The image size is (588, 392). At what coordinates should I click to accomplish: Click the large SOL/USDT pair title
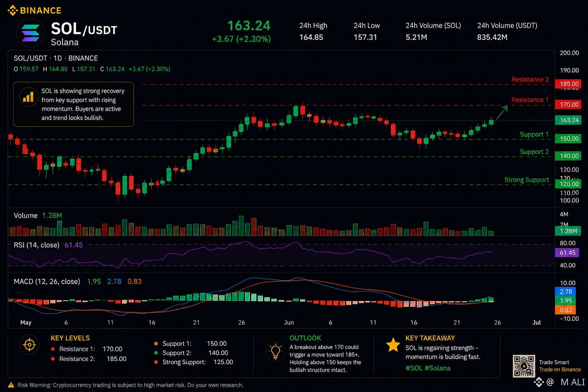pos(84,29)
